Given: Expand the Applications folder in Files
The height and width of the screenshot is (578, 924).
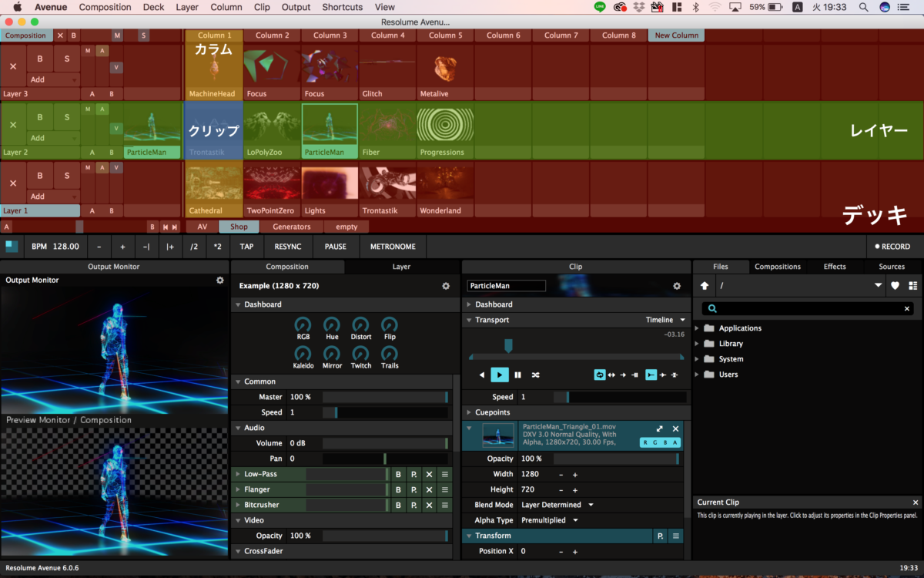Looking at the screenshot, I should pos(698,328).
